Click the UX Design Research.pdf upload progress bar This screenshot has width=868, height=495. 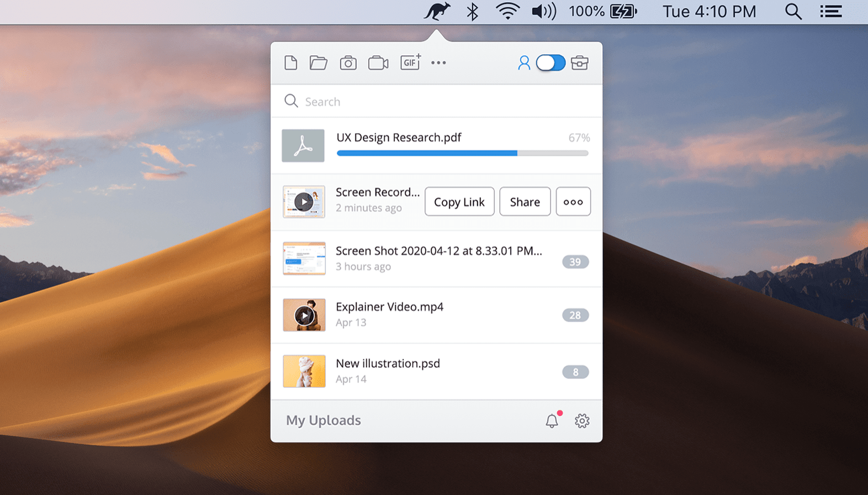click(462, 153)
